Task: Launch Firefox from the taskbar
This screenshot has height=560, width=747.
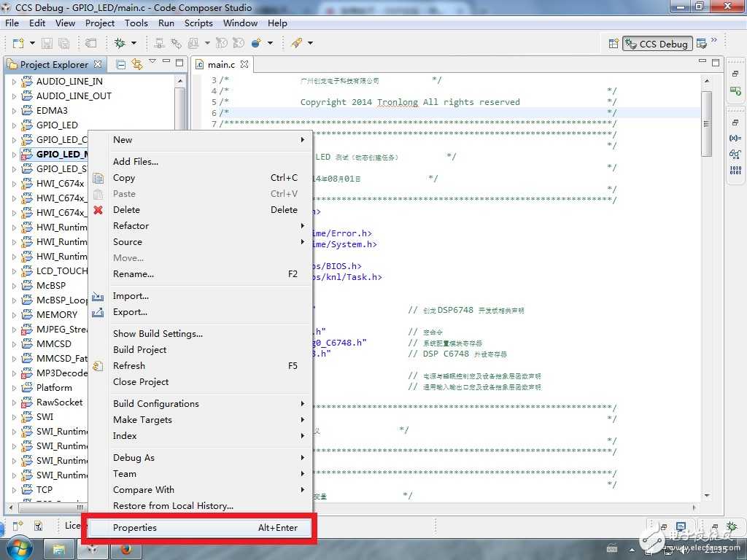Action: coord(125,548)
